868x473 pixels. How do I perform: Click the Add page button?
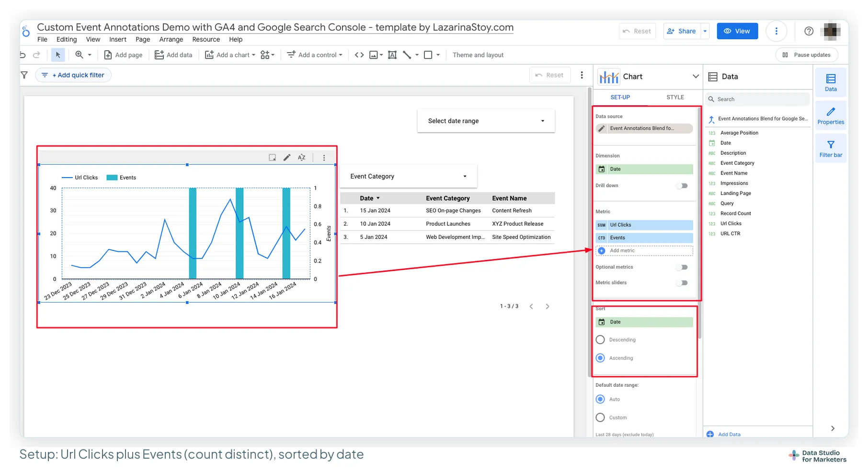123,55
